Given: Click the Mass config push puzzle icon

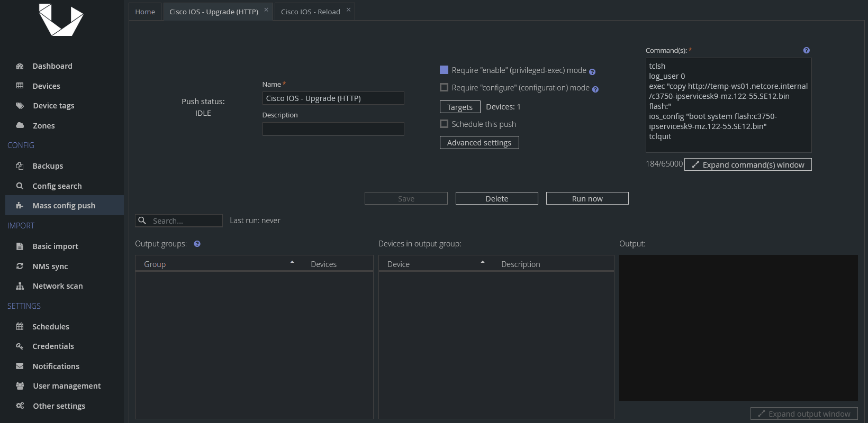Looking at the screenshot, I should (x=20, y=206).
